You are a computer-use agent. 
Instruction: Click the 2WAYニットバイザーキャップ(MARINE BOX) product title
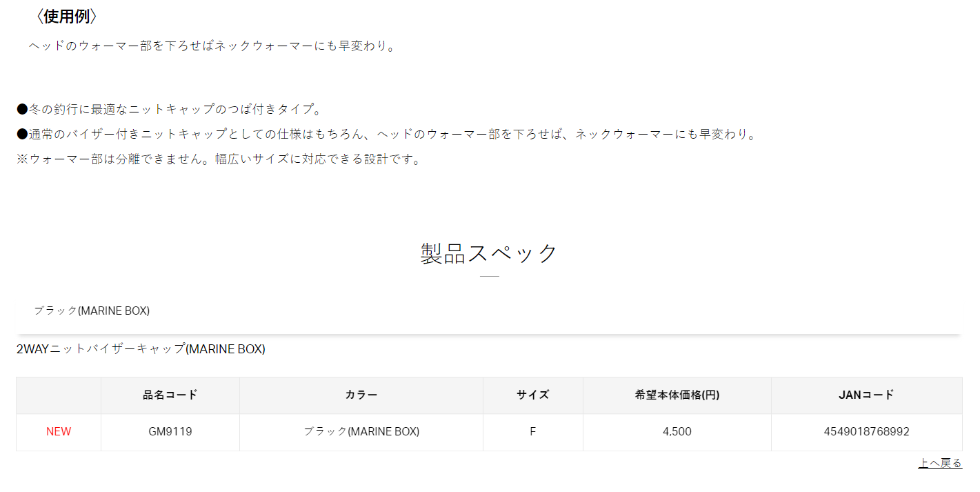[141, 349]
